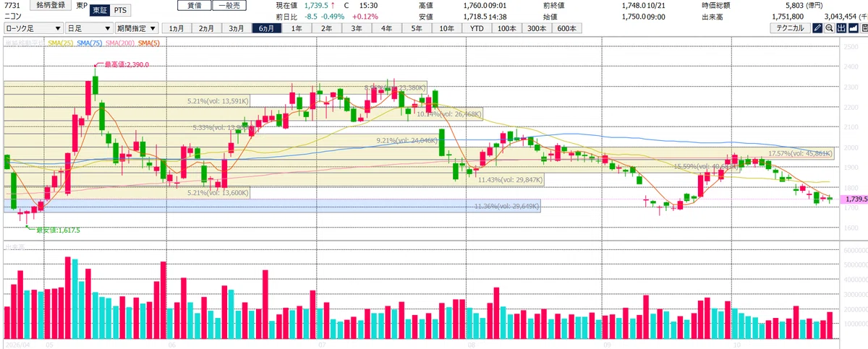This screenshot has width=868, height=349.
Task: Select the 2年 period
Action: (326, 29)
